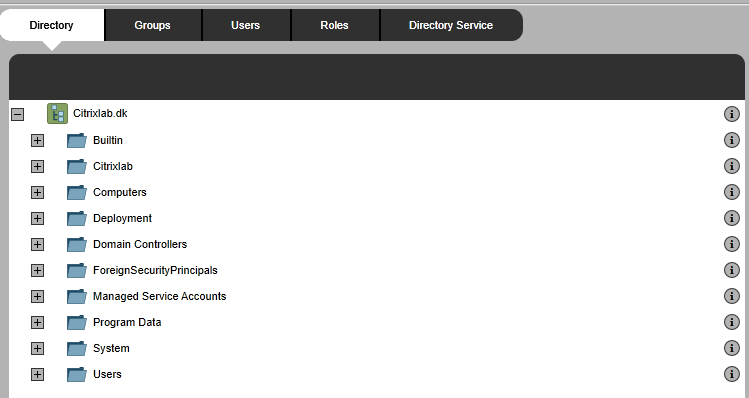Open info for Citrixlab.dk domain
Screen dimensions: 749x398
[732, 114]
